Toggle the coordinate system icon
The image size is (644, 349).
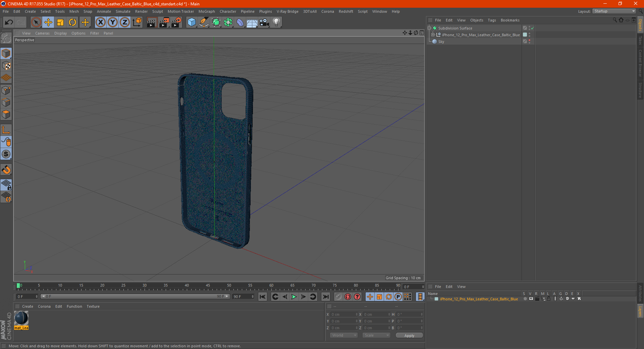pyautogui.click(x=137, y=22)
